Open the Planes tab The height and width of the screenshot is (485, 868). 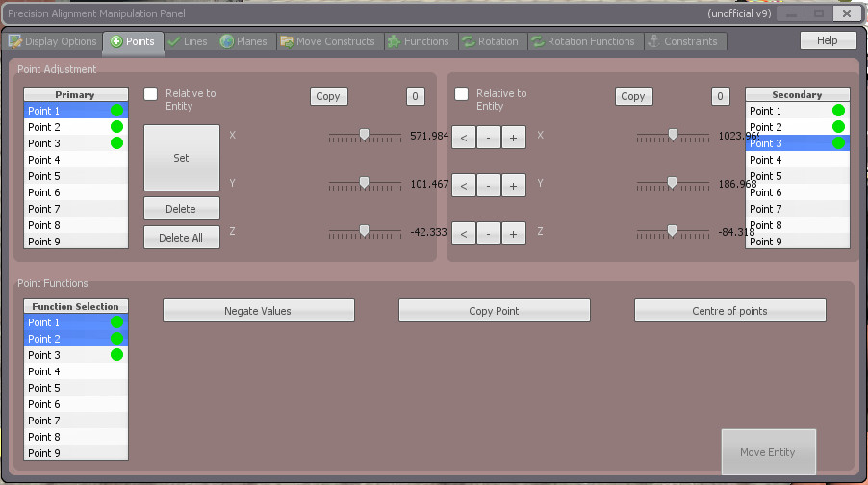(x=243, y=41)
